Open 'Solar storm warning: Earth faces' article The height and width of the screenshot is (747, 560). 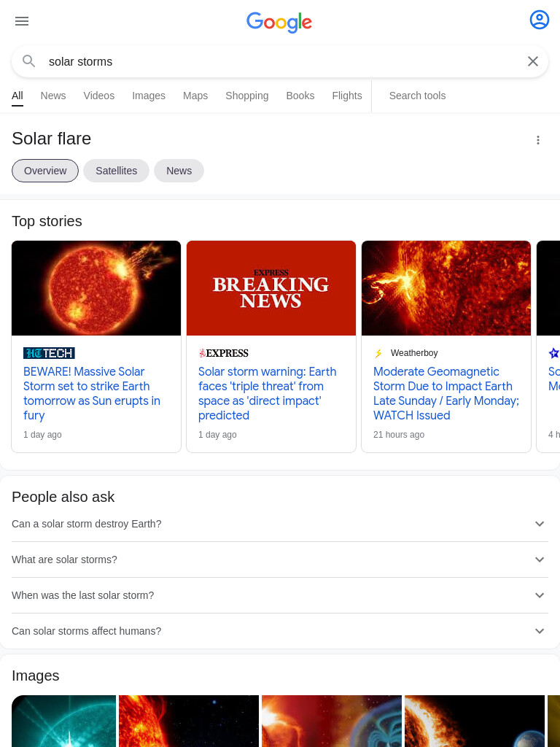[267, 393]
